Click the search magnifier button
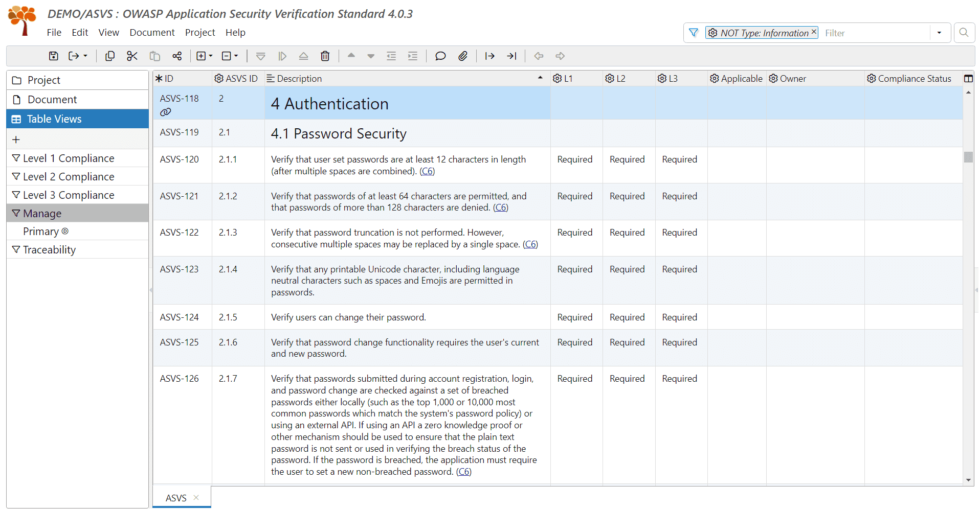Image resolution: width=980 pixels, height=509 pixels. tap(964, 33)
